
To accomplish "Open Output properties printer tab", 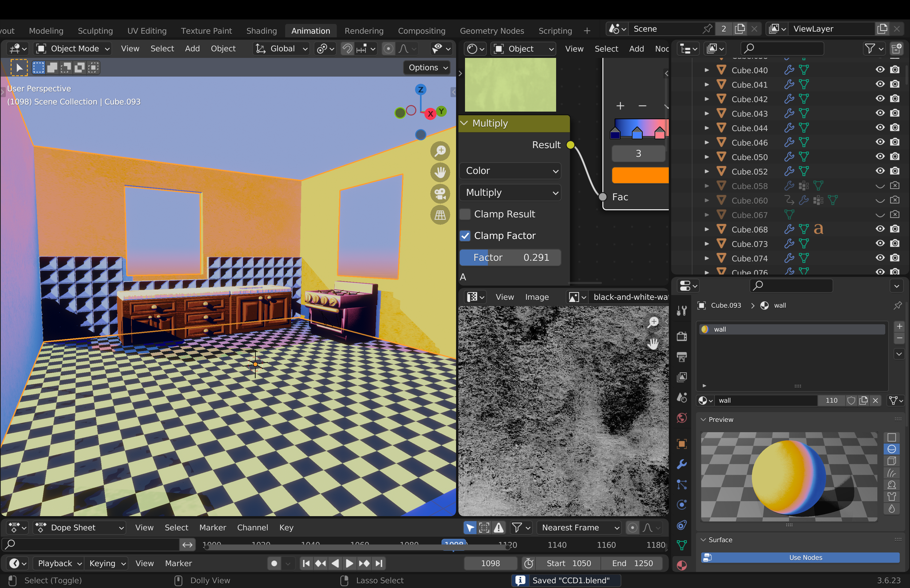I will point(682,357).
